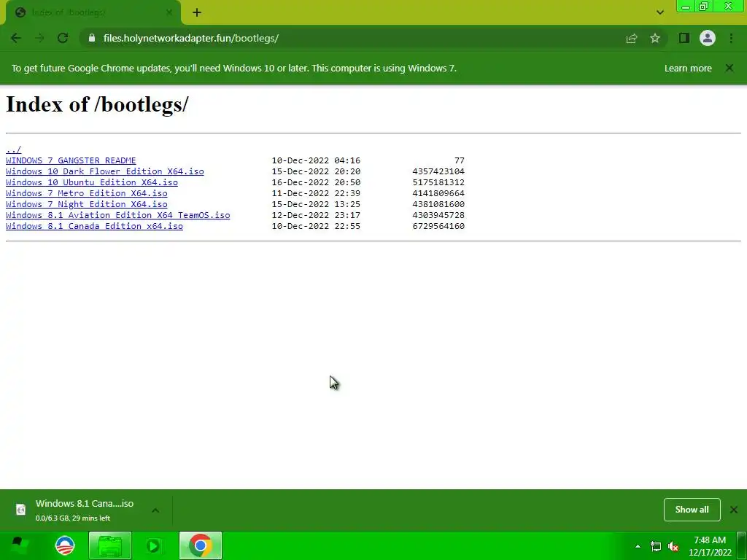This screenshot has width=747, height=560.
Task: Open a new tab with plus button
Action: pyautogui.click(x=197, y=13)
